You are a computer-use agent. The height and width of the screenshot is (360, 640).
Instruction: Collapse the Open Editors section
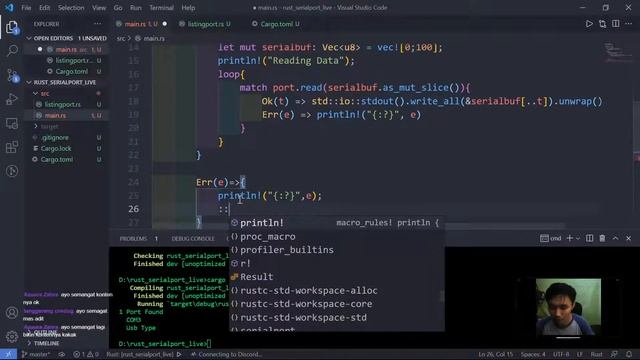click(x=67, y=38)
